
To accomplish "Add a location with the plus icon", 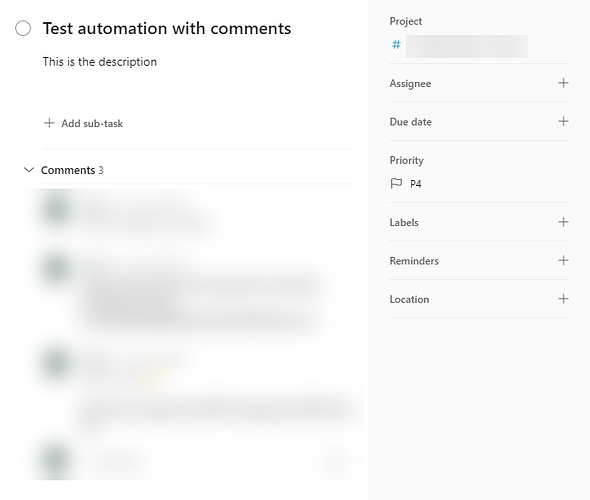I will point(563,299).
